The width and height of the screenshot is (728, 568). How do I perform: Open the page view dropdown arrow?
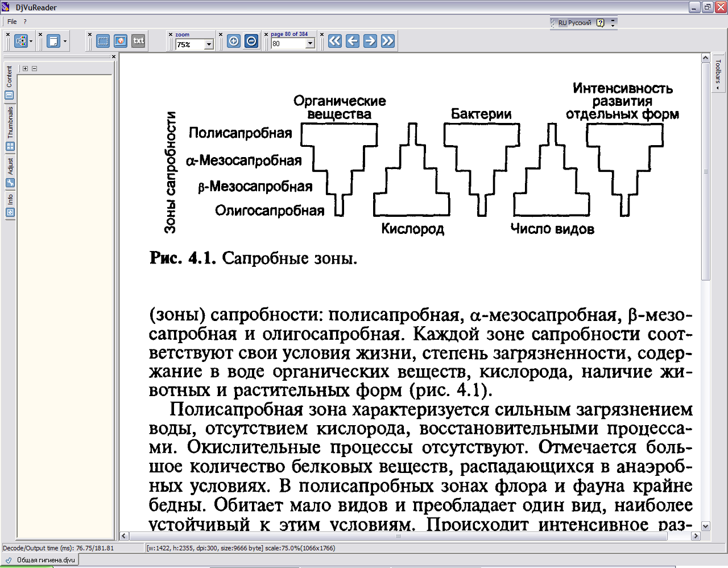[x=65, y=41]
